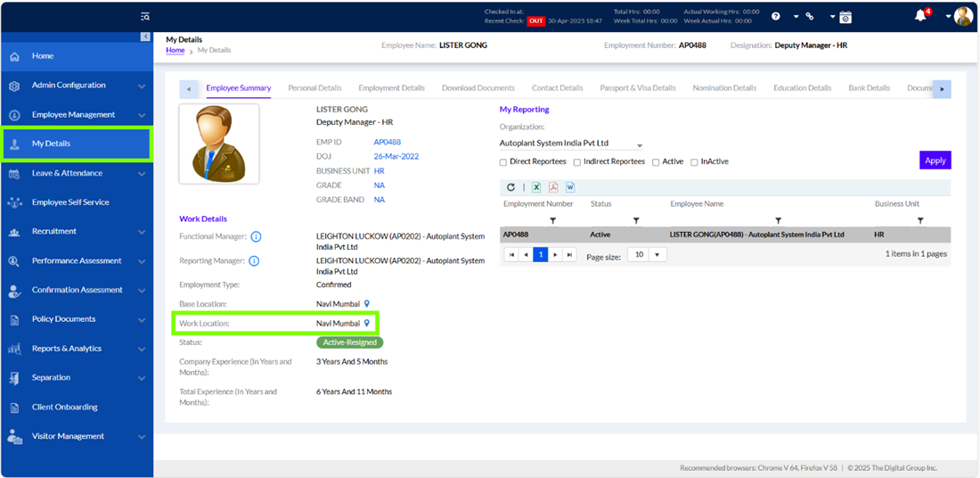This screenshot has height=478, width=980.
Task: Open the help question mark icon
Action: 776,16
